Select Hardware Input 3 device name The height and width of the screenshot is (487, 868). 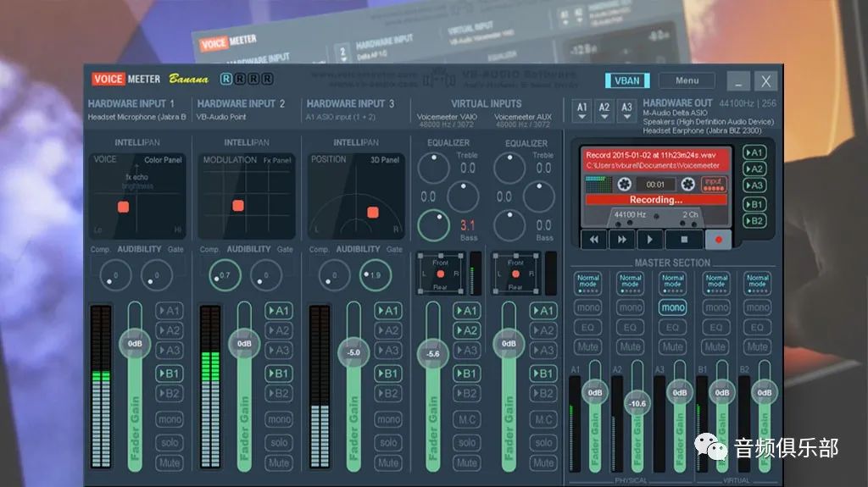point(341,117)
